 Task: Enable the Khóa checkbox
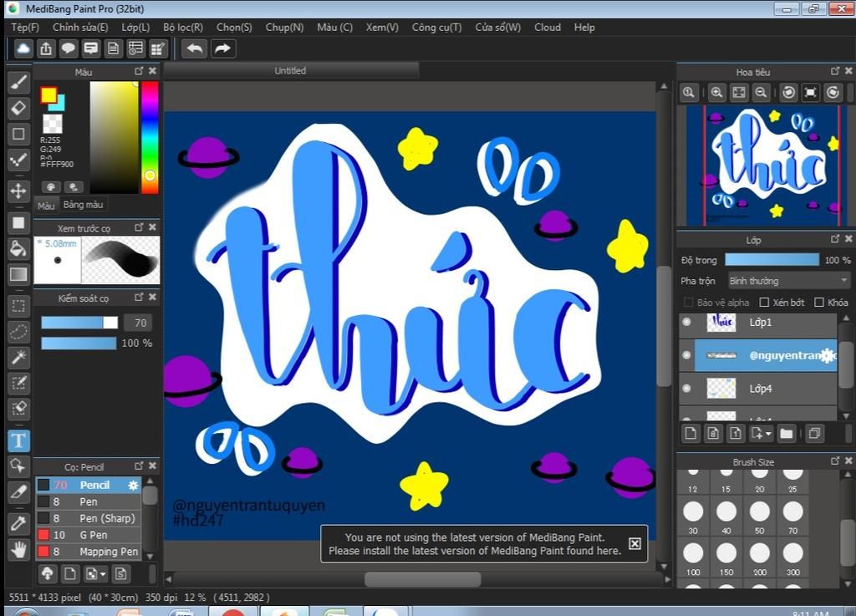coord(819,303)
